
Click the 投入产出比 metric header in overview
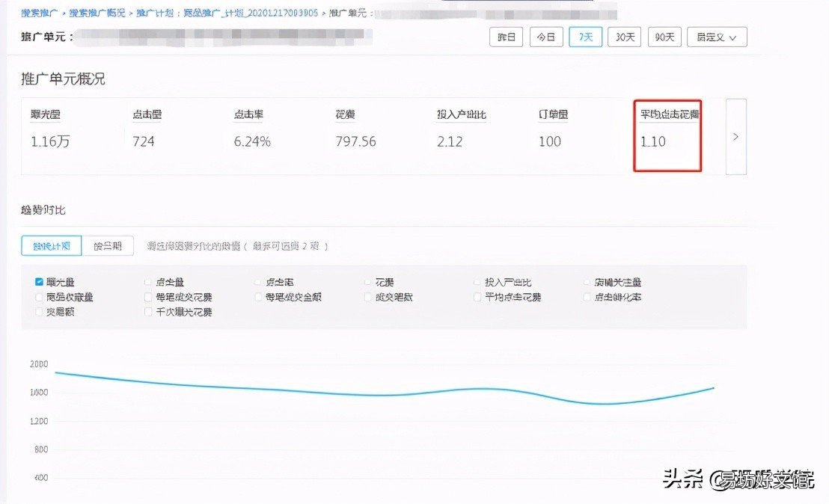pos(462,114)
